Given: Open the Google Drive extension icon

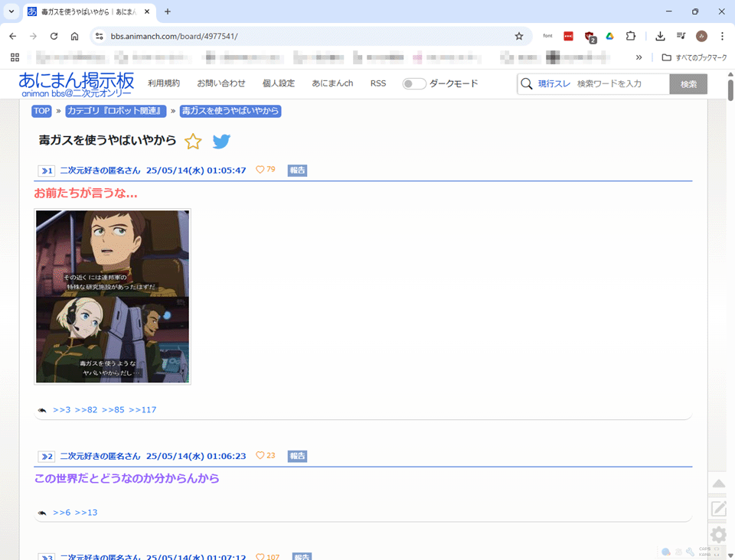Looking at the screenshot, I should (610, 36).
